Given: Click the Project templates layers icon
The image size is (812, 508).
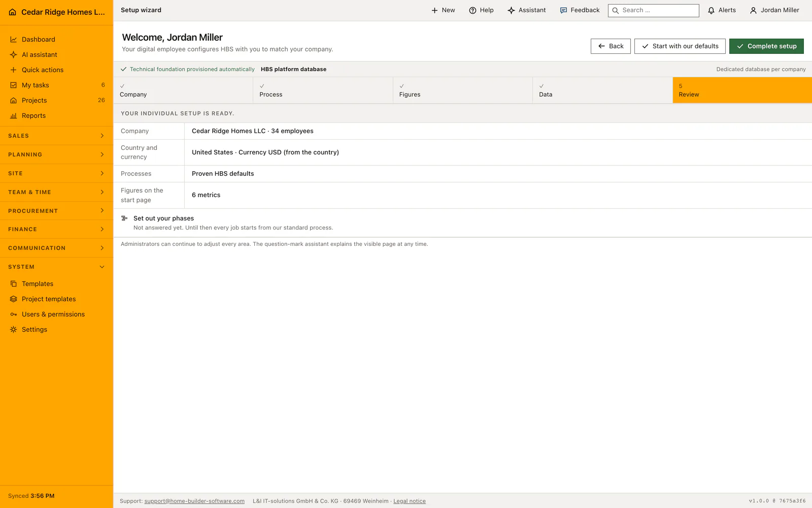Looking at the screenshot, I should [x=14, y=299].
